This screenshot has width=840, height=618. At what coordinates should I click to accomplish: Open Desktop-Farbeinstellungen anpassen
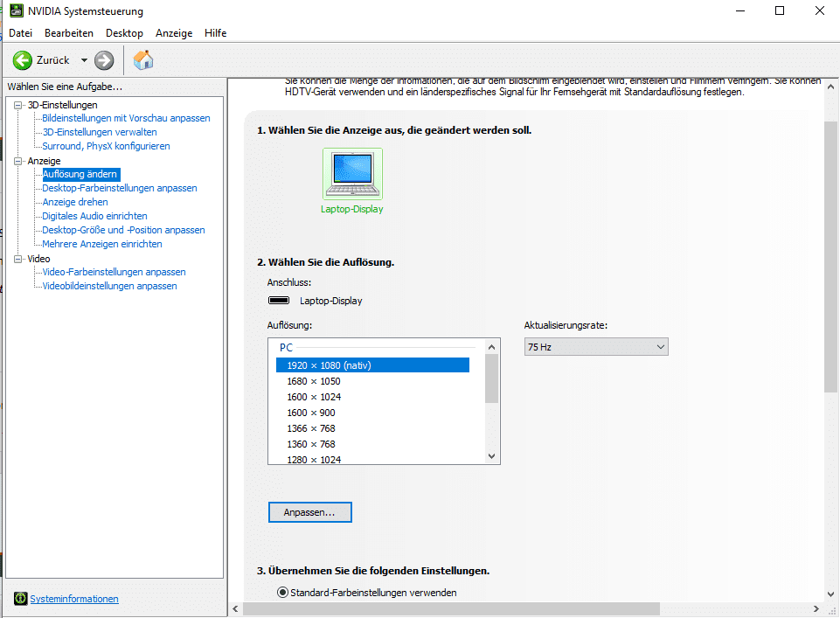[x=120, y=188]
